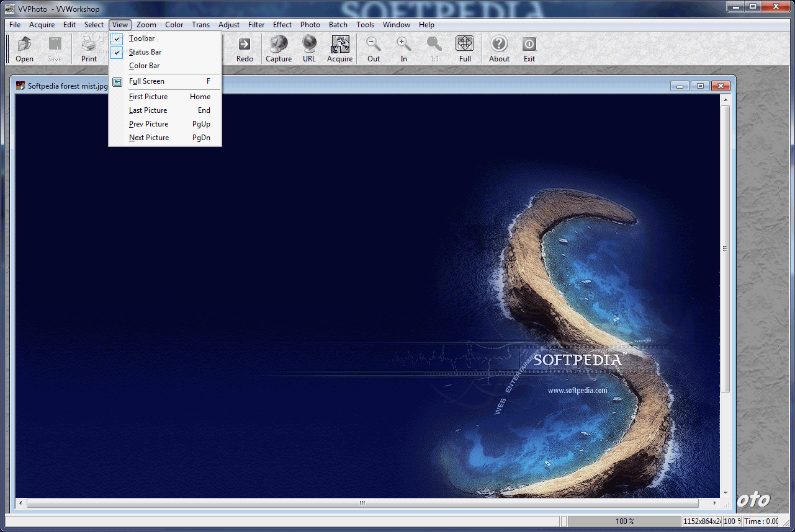Choose Full Screen from the View menu
The height and width of the screenshot is (532, 795).
165,81
